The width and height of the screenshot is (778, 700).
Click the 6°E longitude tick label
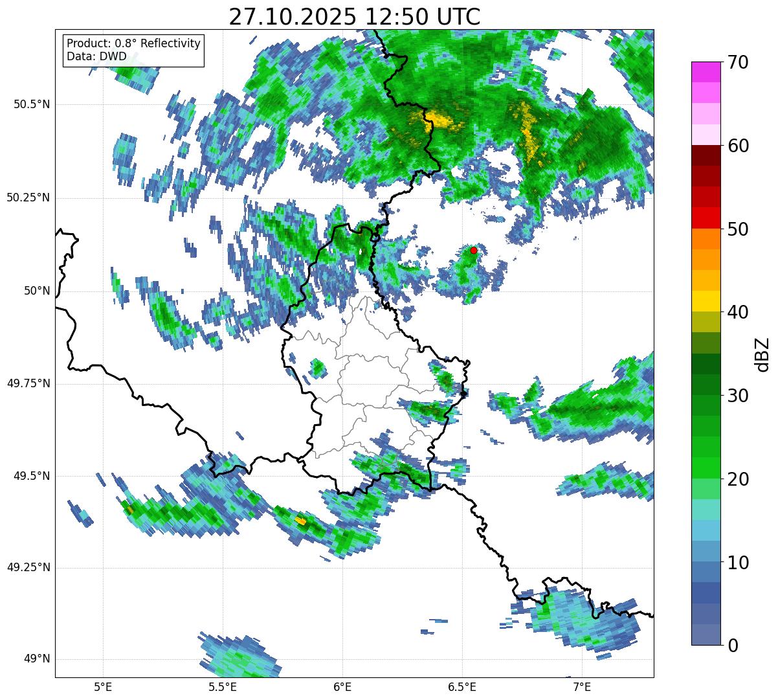click(x=342, y=686)
